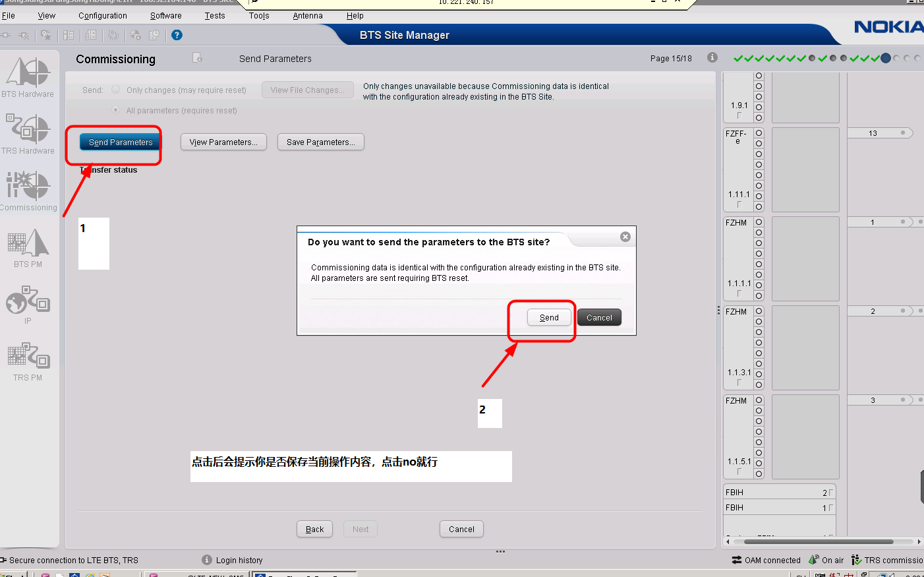Open the TRS Hardware view

(x=28, y=134)
